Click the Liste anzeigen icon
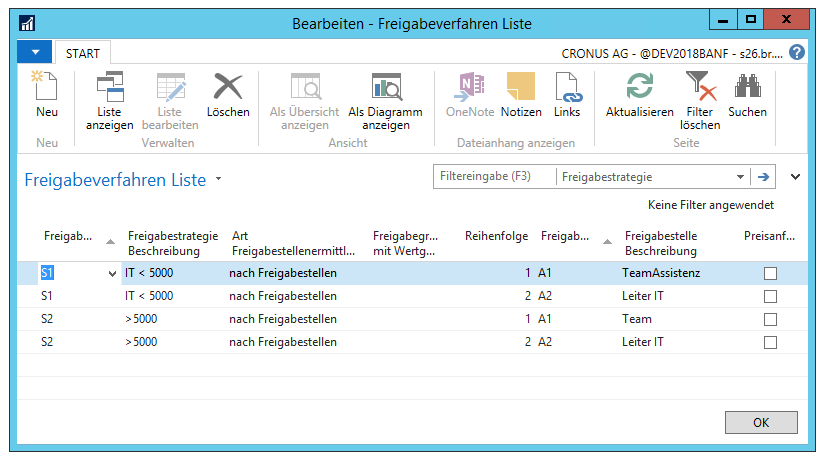 pos(110,86)
